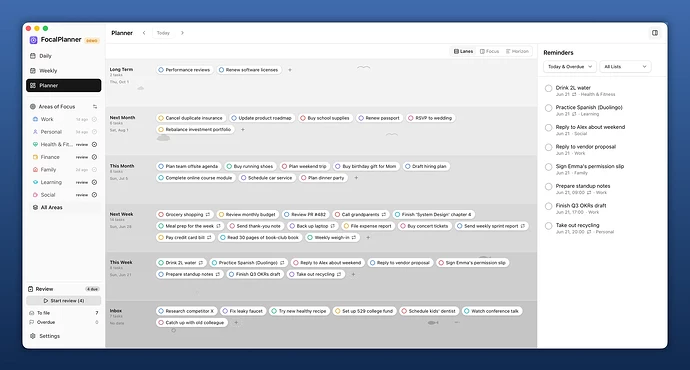The width and height of the screenshot is (690, 370).
Task: Open Cancel duplicate insurance task chip
Action: pos(191,118)
